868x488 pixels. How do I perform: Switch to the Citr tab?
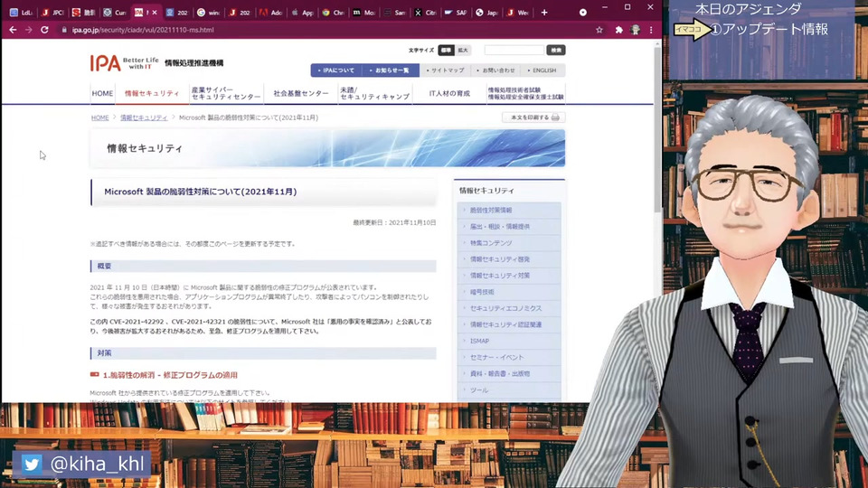[x=426, y=12]
